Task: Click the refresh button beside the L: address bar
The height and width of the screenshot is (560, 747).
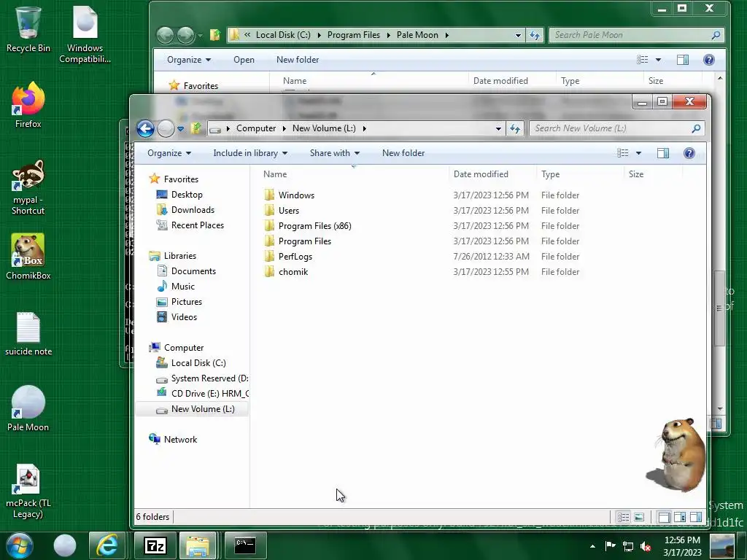Action: (x=515, y=128)
